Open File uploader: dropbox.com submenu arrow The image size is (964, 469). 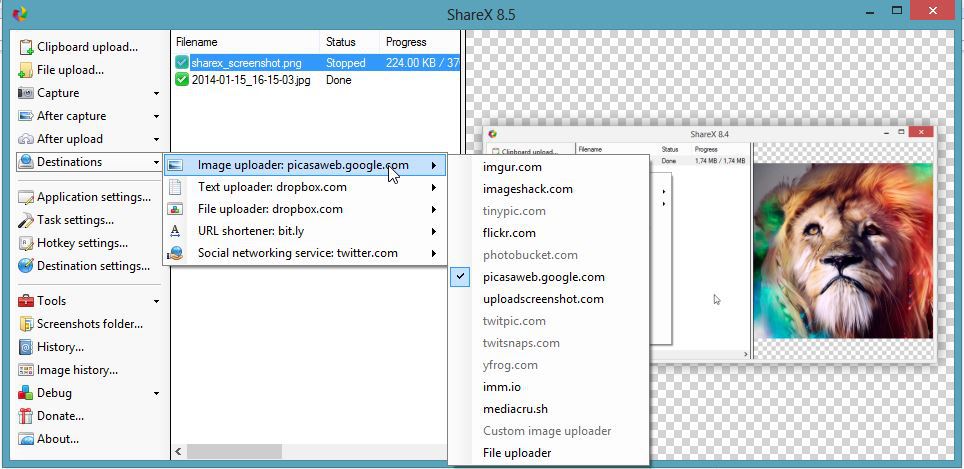coord(434,209)
